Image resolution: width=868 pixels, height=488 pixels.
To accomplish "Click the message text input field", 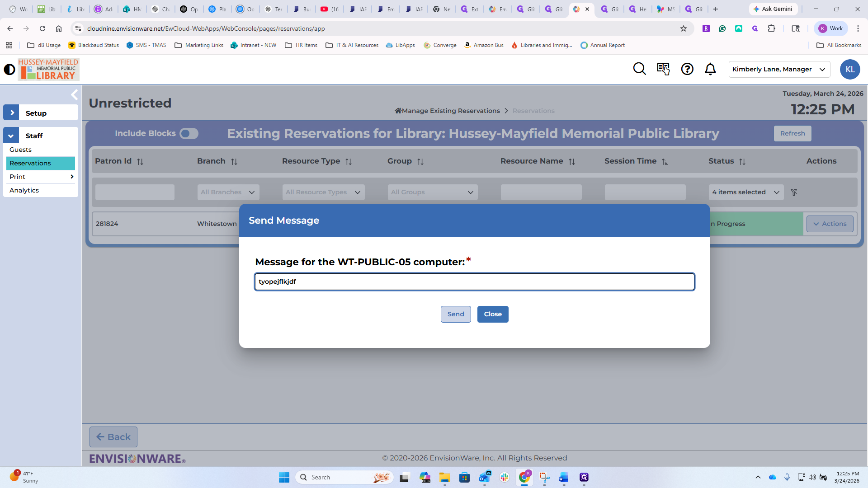I will [474, 282].
